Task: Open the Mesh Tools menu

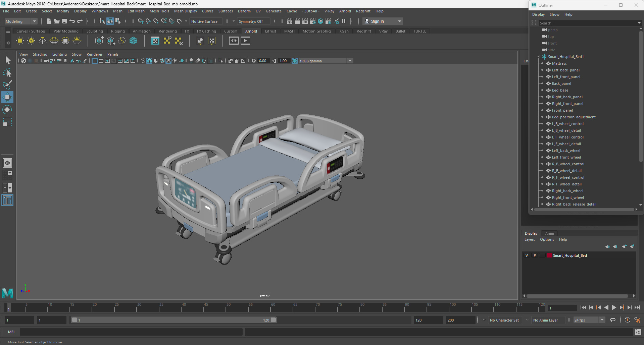Action: [x=159, y=11]
